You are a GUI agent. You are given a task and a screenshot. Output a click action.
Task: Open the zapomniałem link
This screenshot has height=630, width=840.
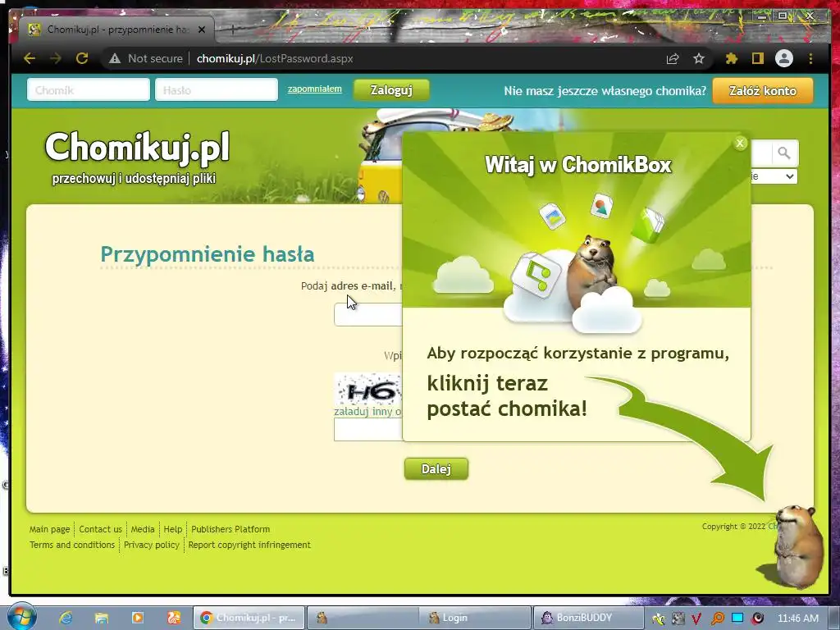[314, 89]
